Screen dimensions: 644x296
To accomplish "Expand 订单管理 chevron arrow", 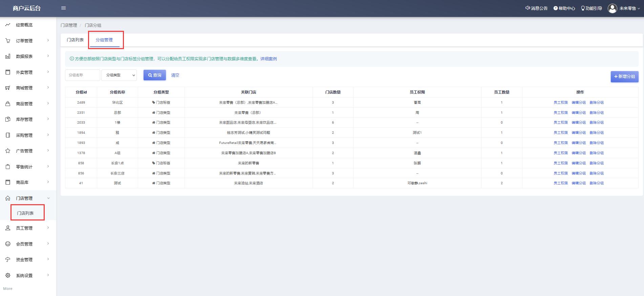I will coord(48,40).
